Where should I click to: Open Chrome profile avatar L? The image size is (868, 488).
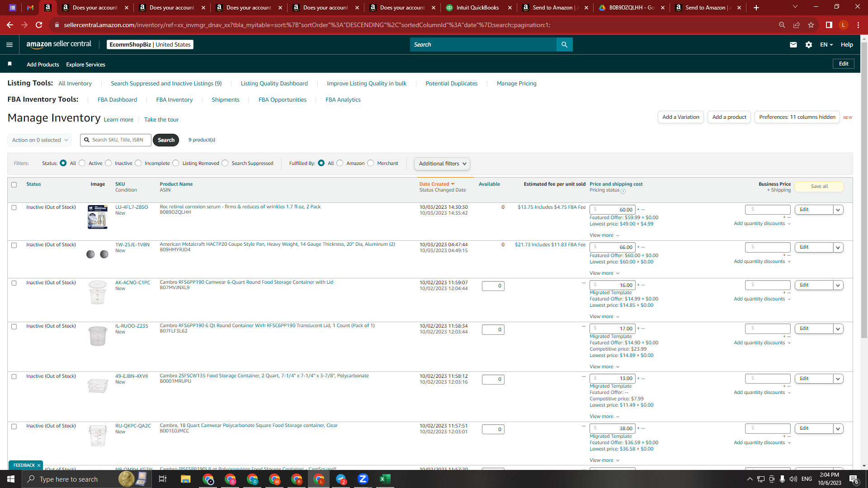pos(844,25)
